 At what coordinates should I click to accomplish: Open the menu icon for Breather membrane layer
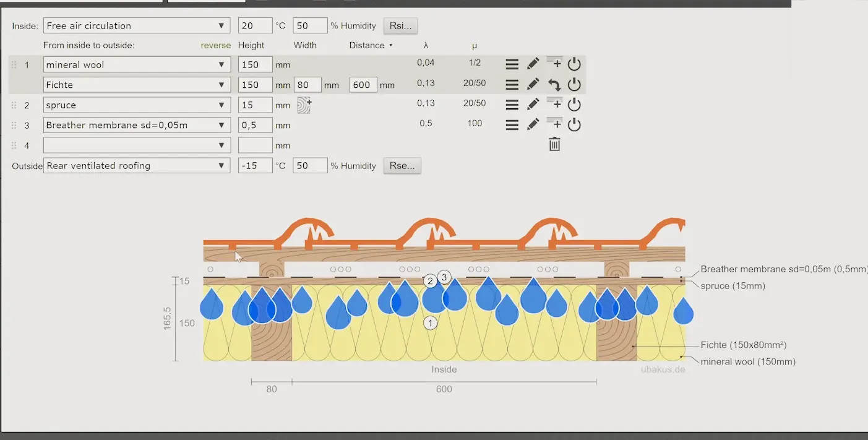point(512,124)
